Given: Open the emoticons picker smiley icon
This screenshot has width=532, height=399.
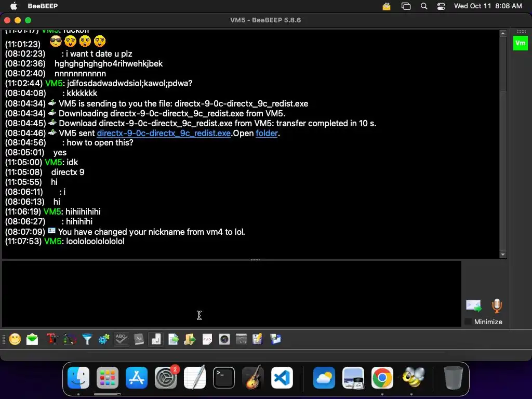Looking at the screenshot, I should pyautogui.click(x=15, y=339).
